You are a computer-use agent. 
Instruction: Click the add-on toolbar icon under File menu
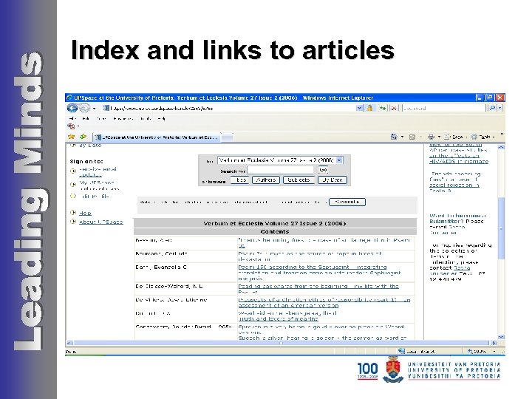point(71,126)
